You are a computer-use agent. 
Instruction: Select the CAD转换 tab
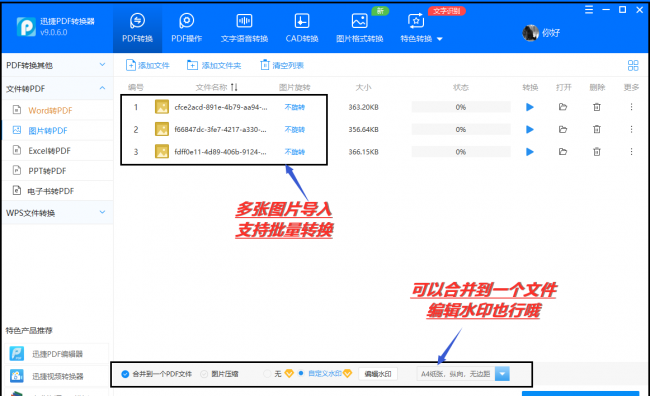pos(302,29)
